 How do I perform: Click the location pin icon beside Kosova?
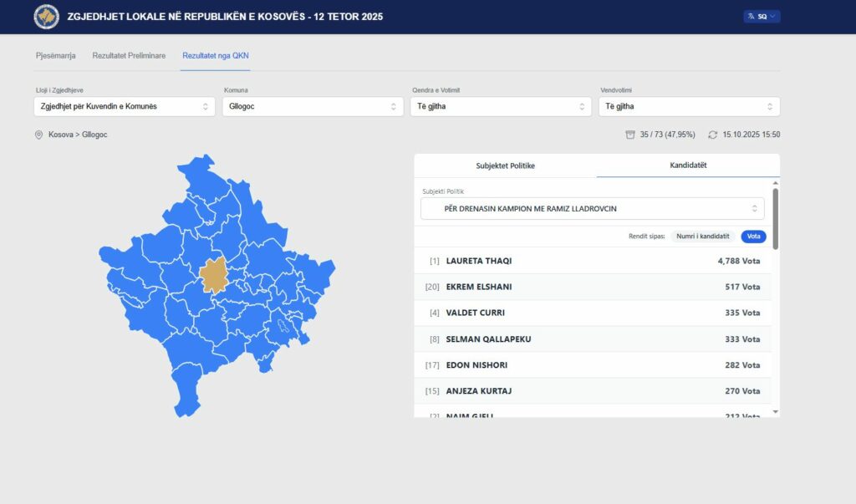pos(38,135)
